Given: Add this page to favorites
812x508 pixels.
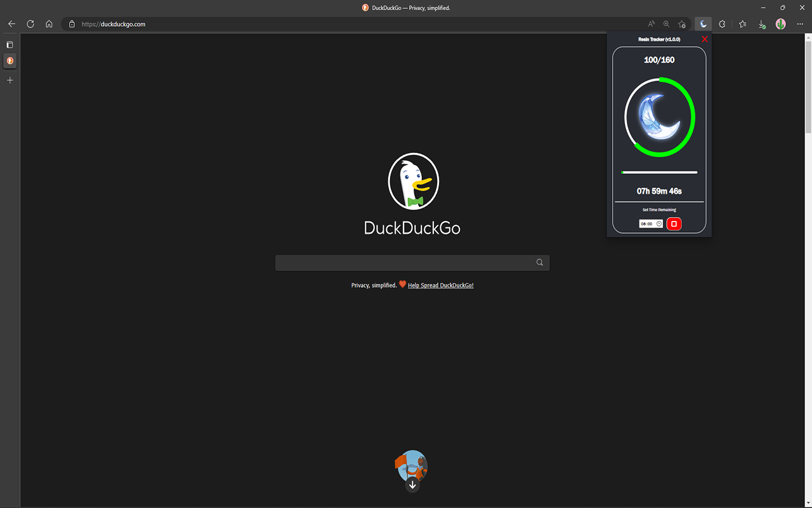Looking at the screenshot, I should [682, 24].
